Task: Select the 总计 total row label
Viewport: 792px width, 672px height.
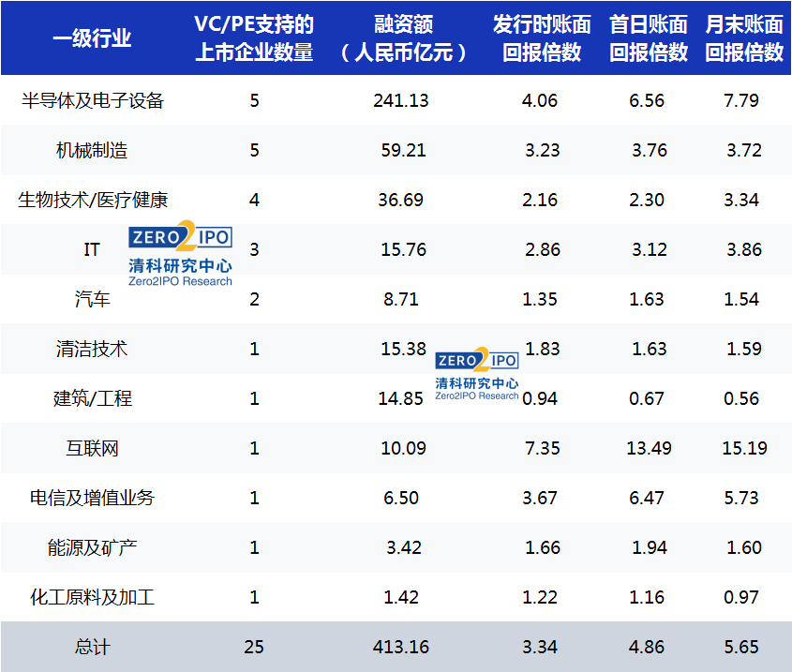Action: 92,647
